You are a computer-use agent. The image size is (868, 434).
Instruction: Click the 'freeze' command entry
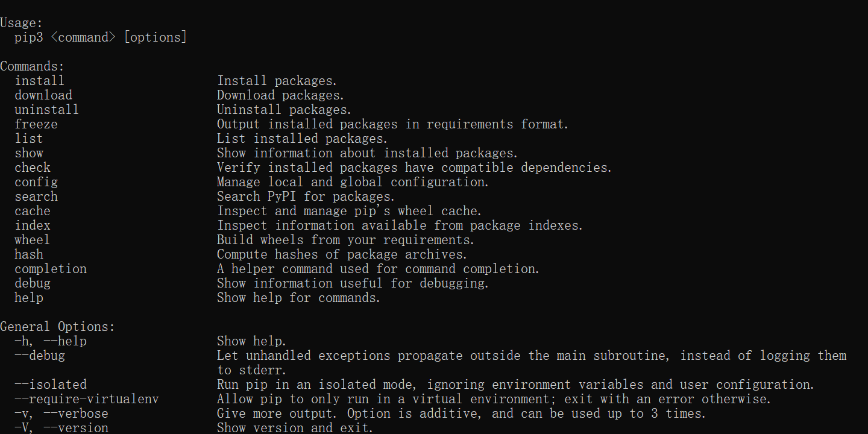coord(36,124)
